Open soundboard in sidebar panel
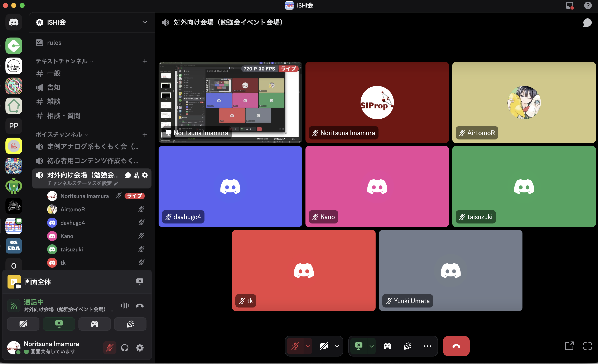Screen dimensions: 598x364 130,324
